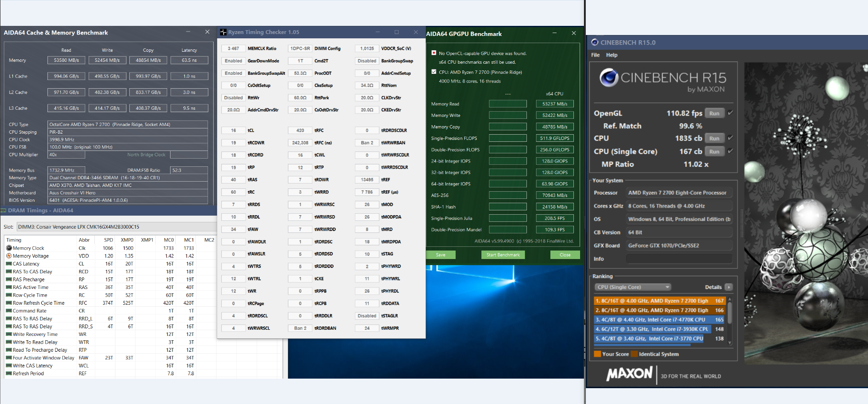Click the Identical System color swatch
Viewport: 868px width, 404px height.
coord(634,354)
